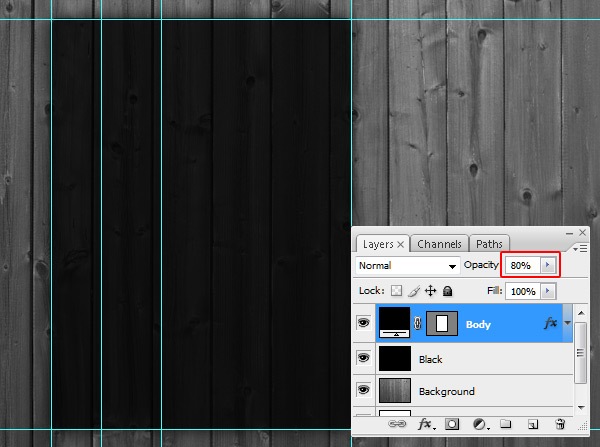600x447 pixels.
Task: Open the Layers panel options menu
Action: point(582,246)
